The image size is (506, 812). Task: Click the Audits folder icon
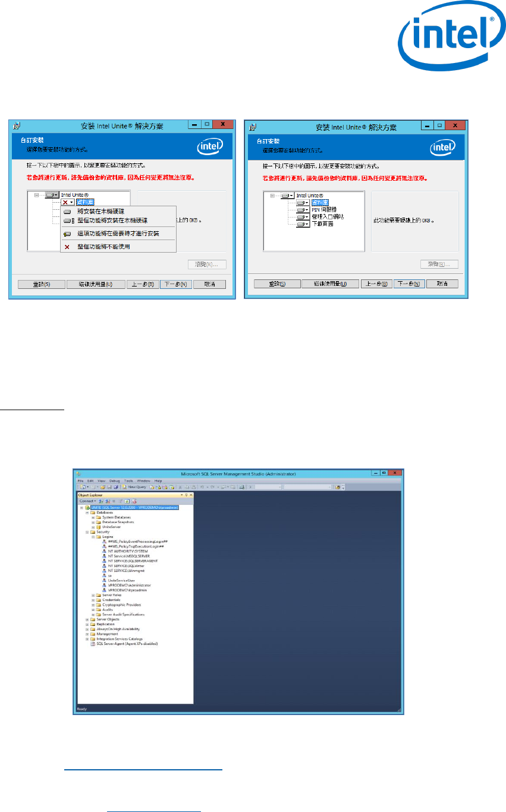click(x=99, y=609)
